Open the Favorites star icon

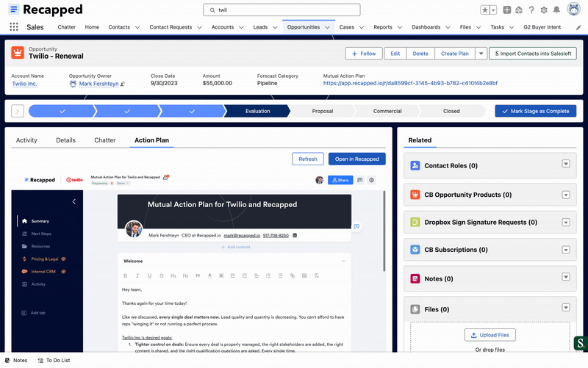[x=485, y=10]
